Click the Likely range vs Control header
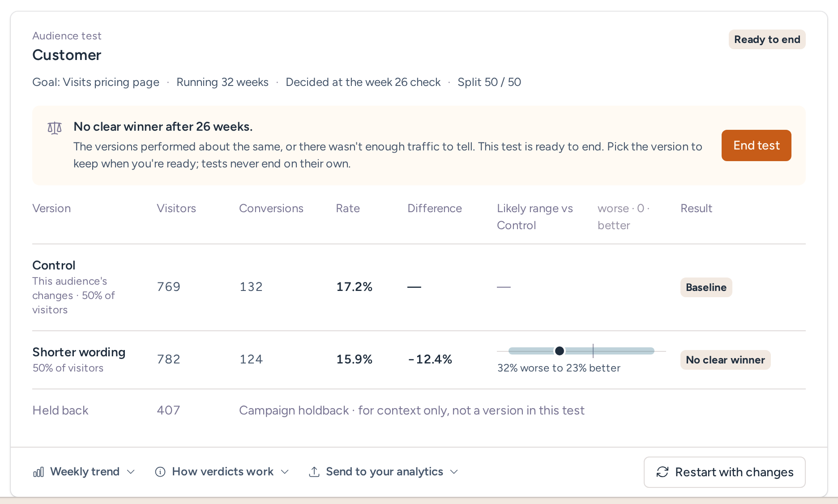This screenshot has height=504, width=838. [535, 217]
